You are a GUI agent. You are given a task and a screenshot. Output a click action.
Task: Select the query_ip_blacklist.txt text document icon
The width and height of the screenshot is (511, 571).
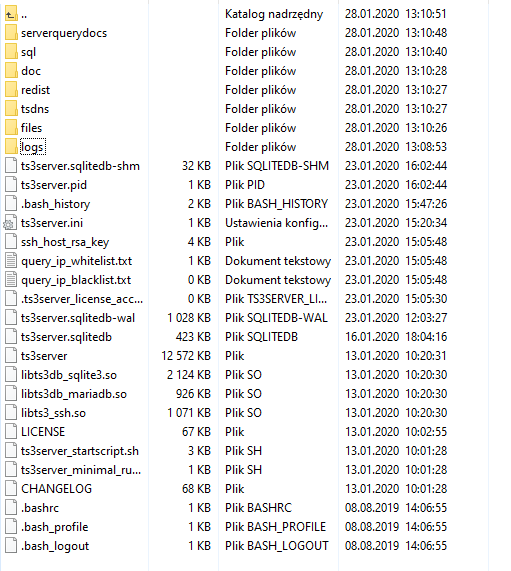[x=11, y=280]
